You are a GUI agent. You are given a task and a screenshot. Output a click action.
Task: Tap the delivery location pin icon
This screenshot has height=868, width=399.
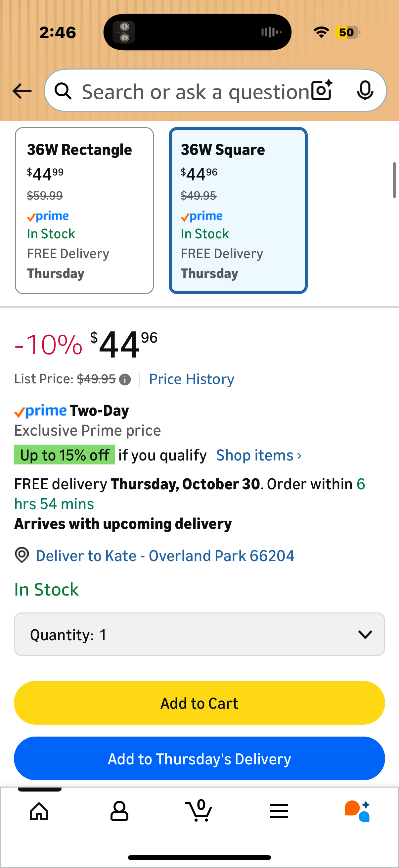[22, 555]
